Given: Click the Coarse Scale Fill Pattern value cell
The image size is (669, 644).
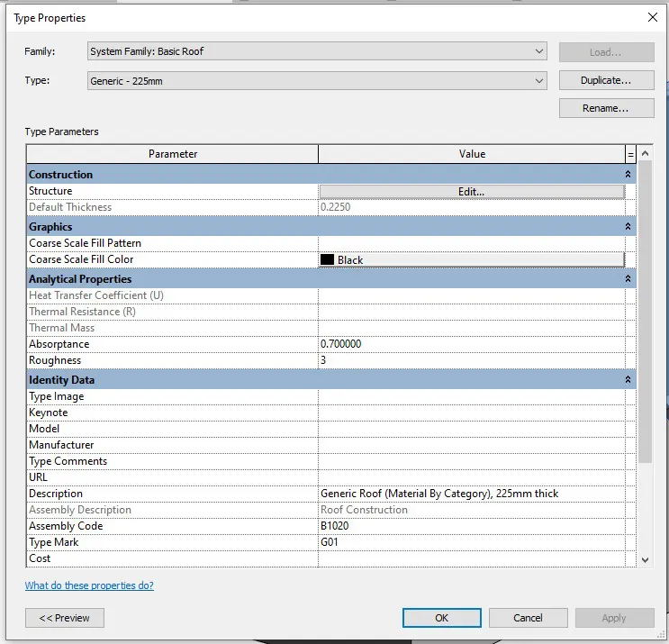Looking at the screenshot, I should [x=472, y=243].
